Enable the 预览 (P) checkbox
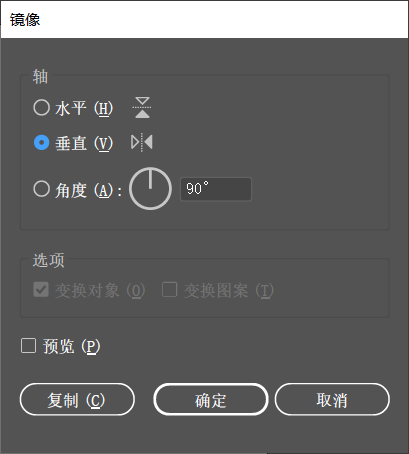This screenshot has width=409, height=454. (x=28, y=345)
